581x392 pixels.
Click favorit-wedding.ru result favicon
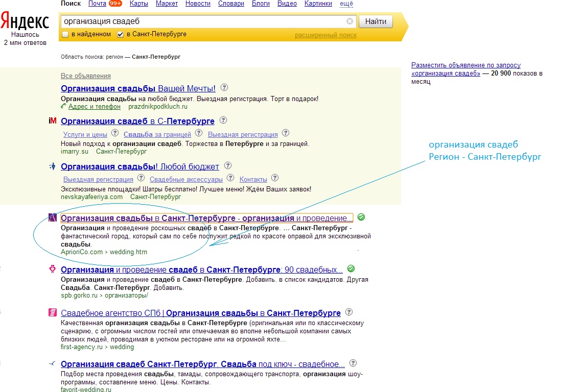click(52, 363)
